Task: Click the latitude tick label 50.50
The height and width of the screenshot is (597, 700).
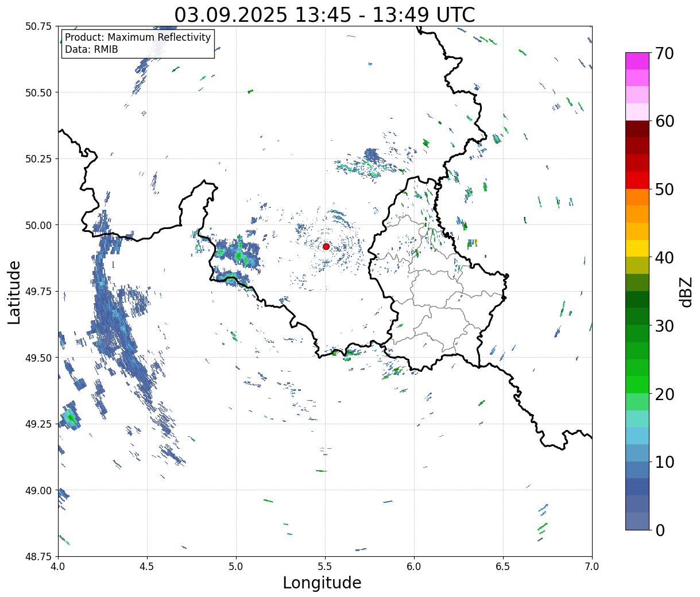Action: click(x=39, y=92)
